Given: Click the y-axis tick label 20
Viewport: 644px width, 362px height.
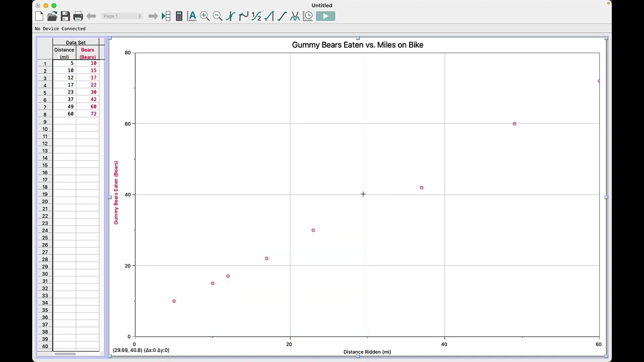Looking at the screenshot, I should click(x=128, y=265).
